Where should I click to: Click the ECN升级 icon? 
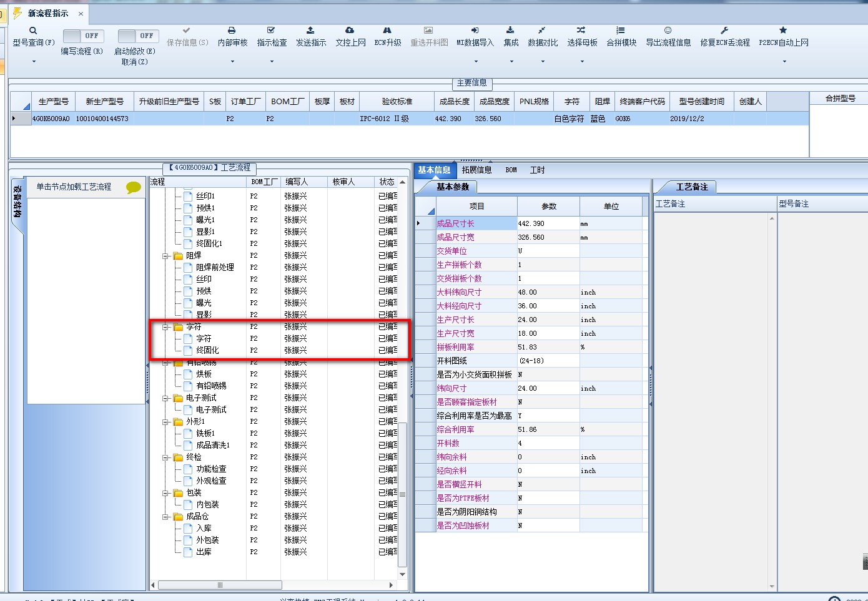tap(387, 31)
